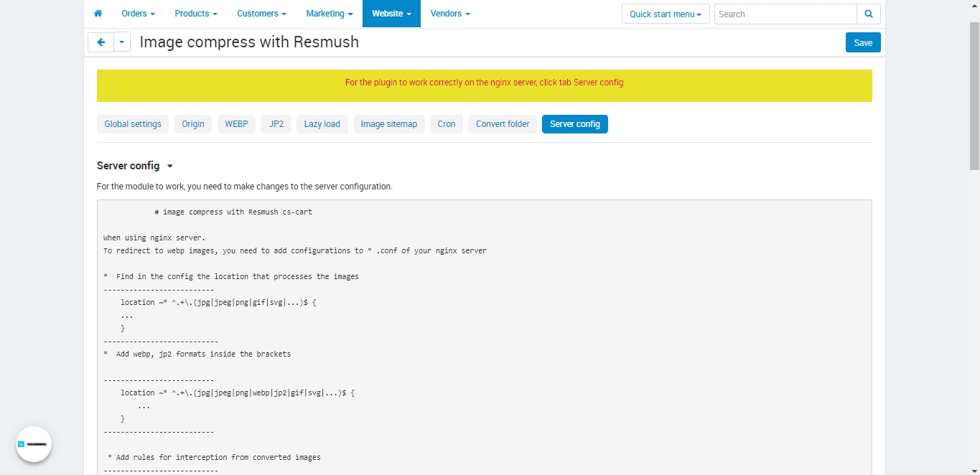Screen dimensions: 980x475
Task: Click the page vertical scrollbar thumb
Action: click(974, 95)
